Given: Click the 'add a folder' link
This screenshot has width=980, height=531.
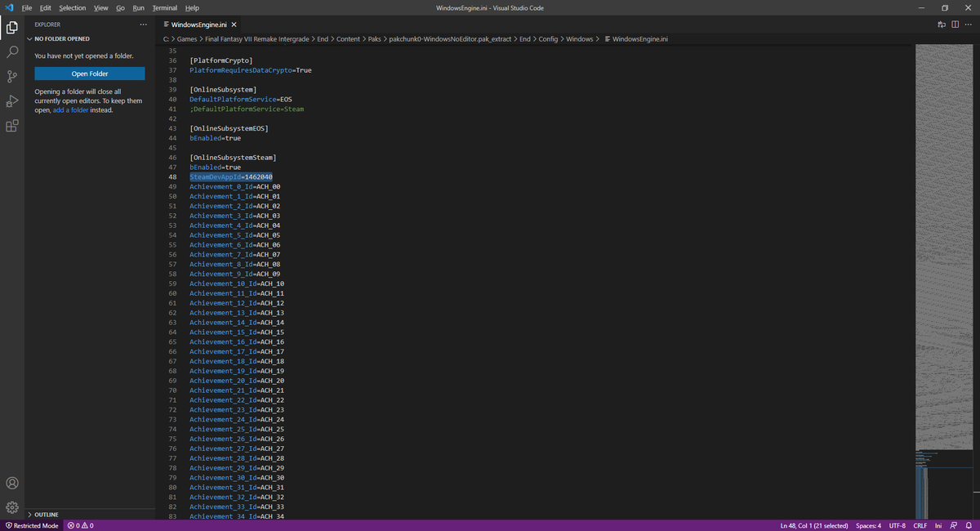Looking at the screenshot, I should tap(71, 109).
